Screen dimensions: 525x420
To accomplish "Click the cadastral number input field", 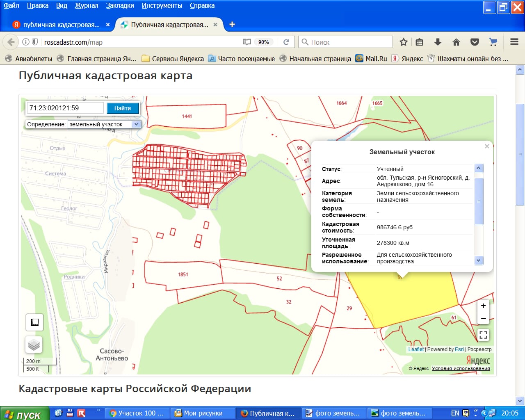I will (65, 108).
